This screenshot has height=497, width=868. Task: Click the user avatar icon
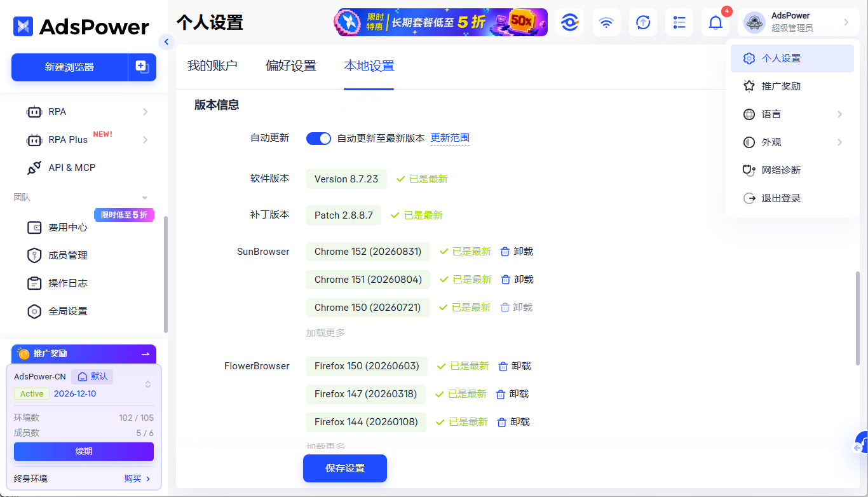click(754, 22)
